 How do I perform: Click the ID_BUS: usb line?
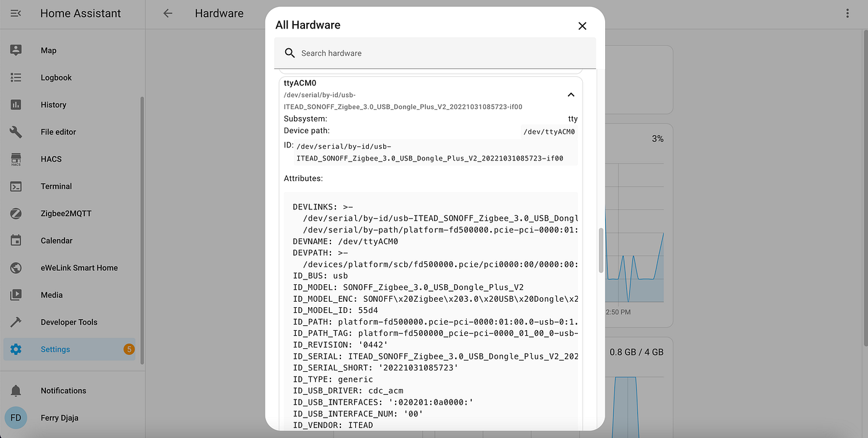pyautogui.click(x=321, y=276)
